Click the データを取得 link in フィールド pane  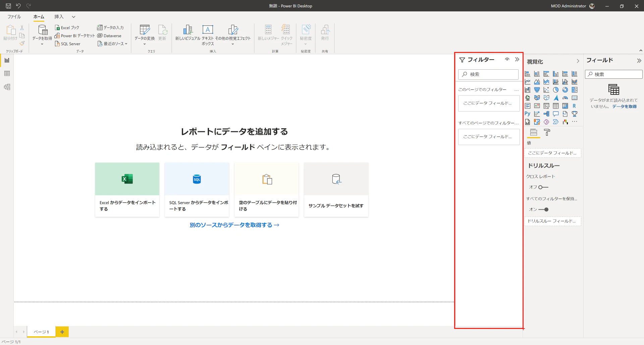(x=624, y=107)
